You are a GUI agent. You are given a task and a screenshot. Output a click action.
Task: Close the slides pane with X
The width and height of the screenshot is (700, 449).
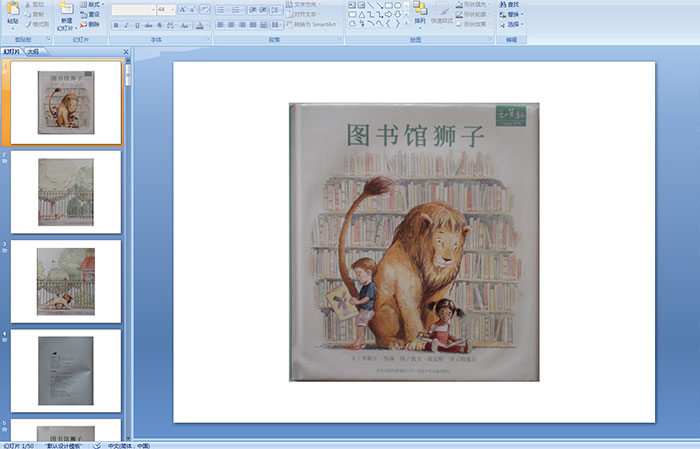click(x=126, y=52)
